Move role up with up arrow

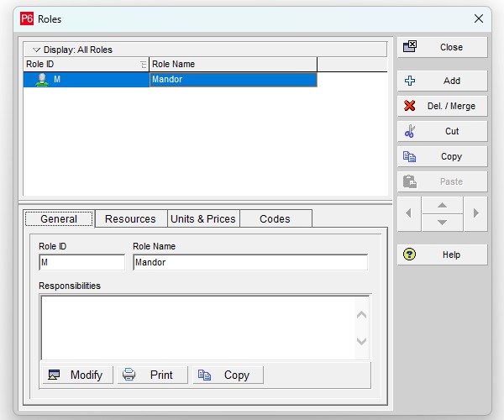pyautogui.click(x=443, y=205)
